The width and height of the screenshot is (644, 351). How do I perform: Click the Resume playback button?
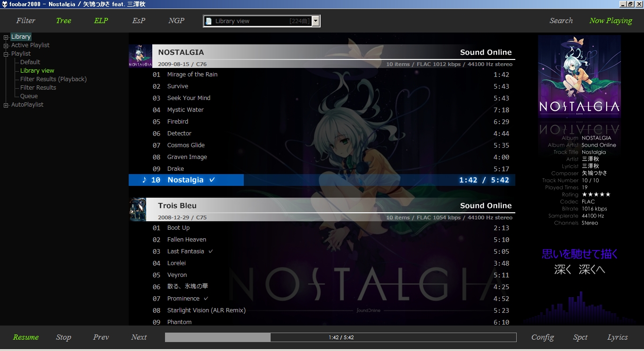tap(26, 337)
